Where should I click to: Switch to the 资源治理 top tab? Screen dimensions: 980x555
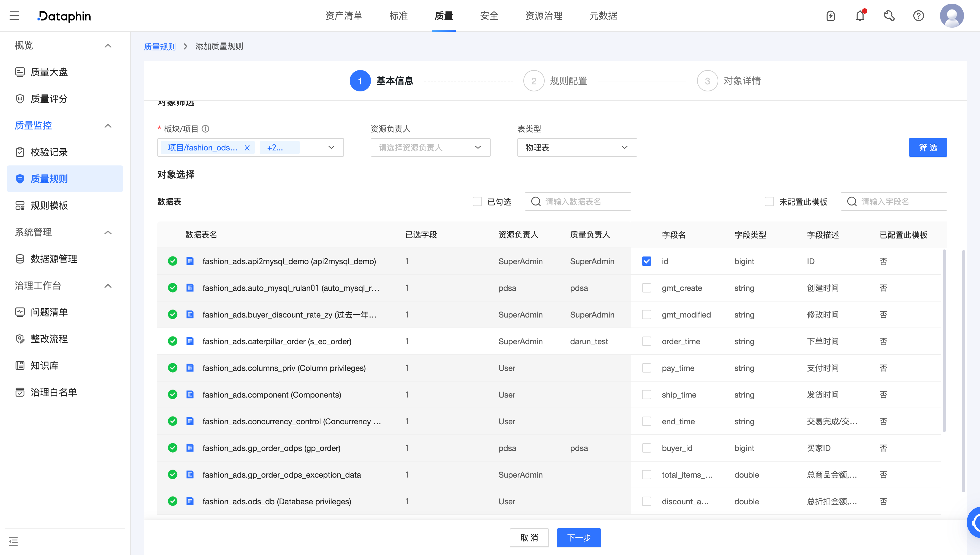544,16
